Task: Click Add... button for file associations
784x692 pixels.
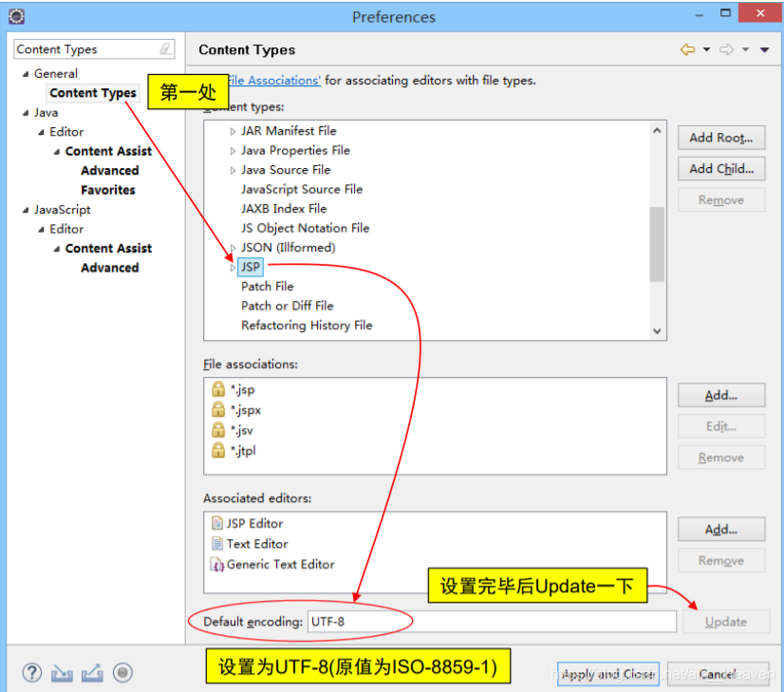Action: pos(721,395)
